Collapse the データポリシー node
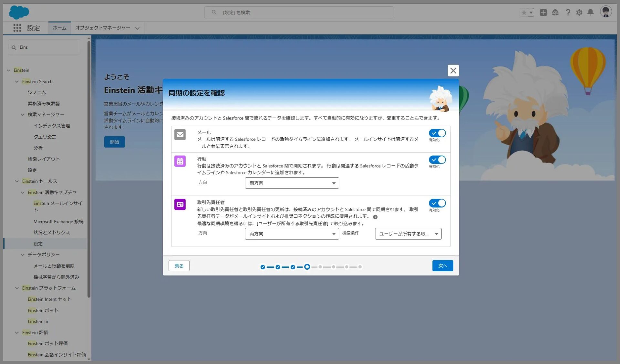 22,255
